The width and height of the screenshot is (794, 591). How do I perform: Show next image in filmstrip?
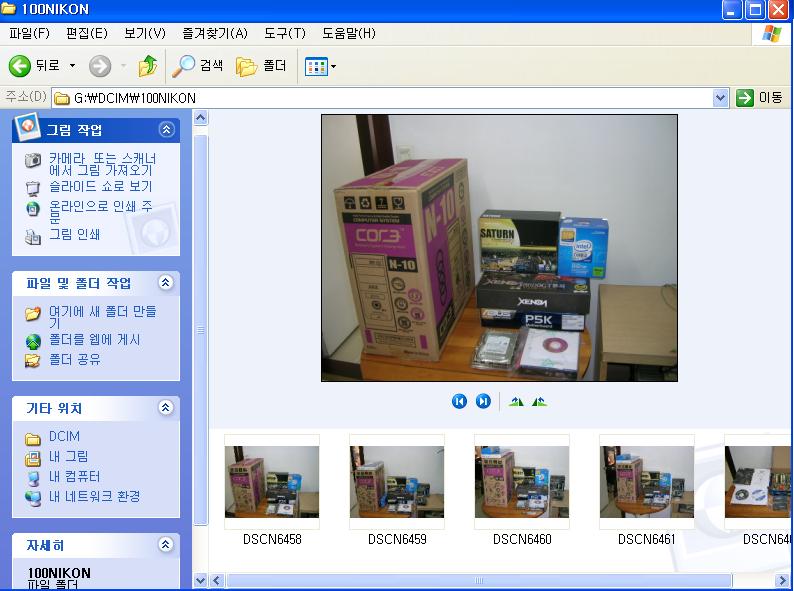[483, 402]
